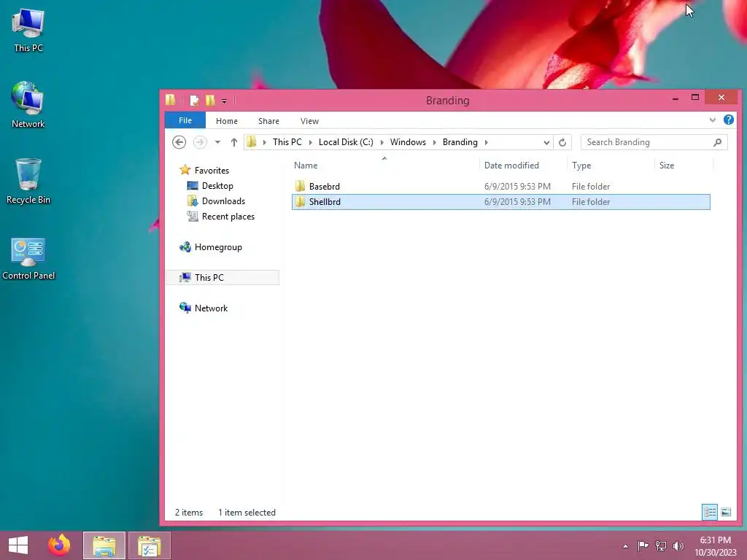Switch to Details view icon in status bar

[x=710, y=513]
